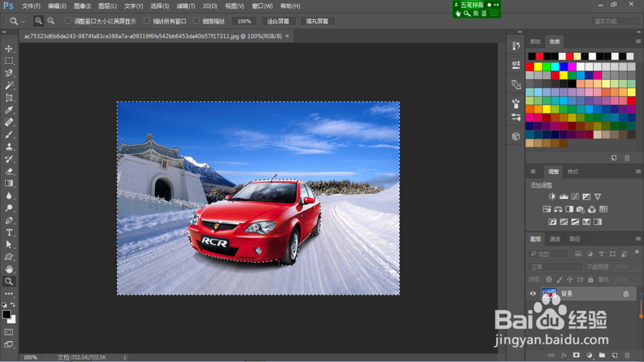Open the 图像(I) menu
The height and width of the screenshot is (362, 644).
tap(82, 6)
